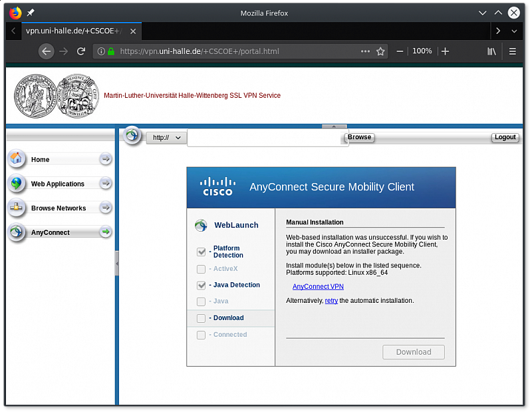Zoom out with the minus icon
The image size is (532, 414).
click(x=400, y=51)
